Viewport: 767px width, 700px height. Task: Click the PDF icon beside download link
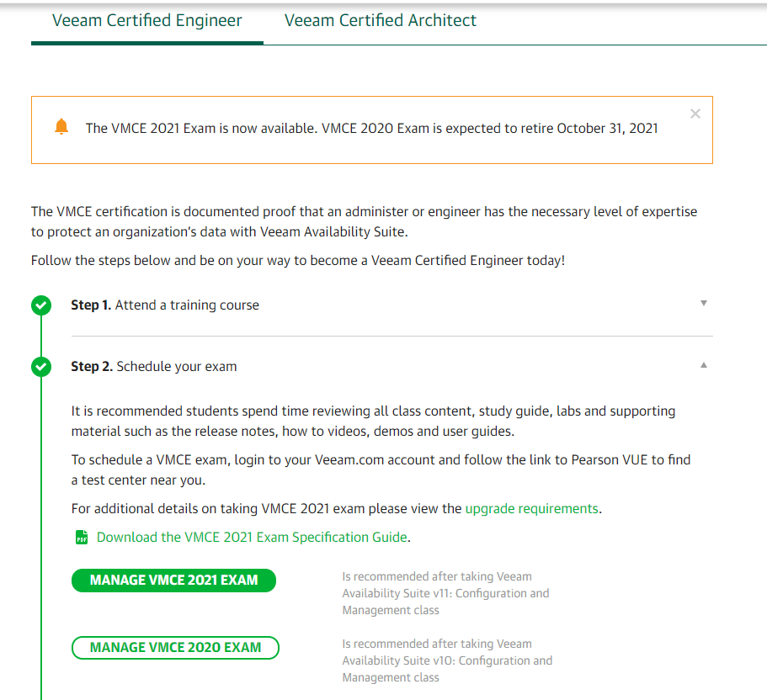coord(82,538)
